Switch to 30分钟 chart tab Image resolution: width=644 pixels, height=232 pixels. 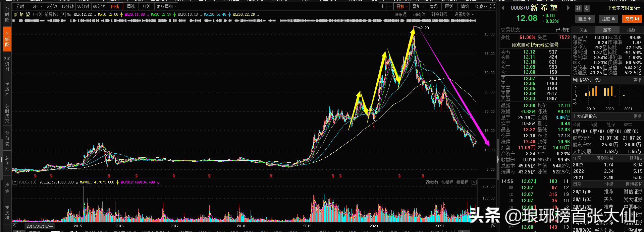click(83, 6)
